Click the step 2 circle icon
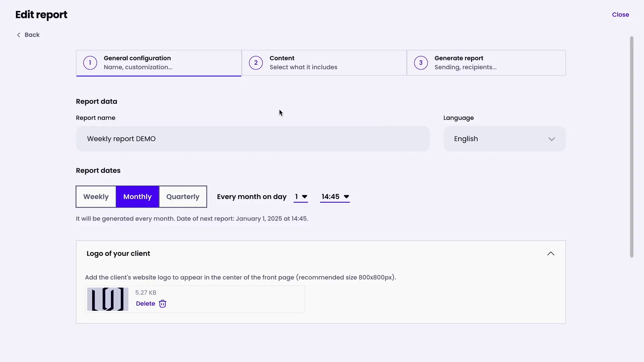The image size is (644, 362). coord(256,63)
